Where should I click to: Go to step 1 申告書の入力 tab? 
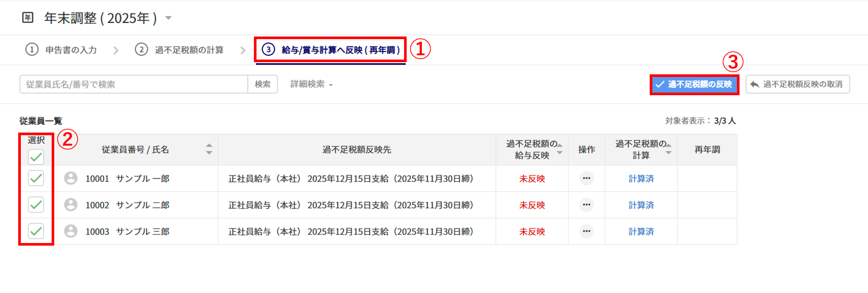coord(61,50)
